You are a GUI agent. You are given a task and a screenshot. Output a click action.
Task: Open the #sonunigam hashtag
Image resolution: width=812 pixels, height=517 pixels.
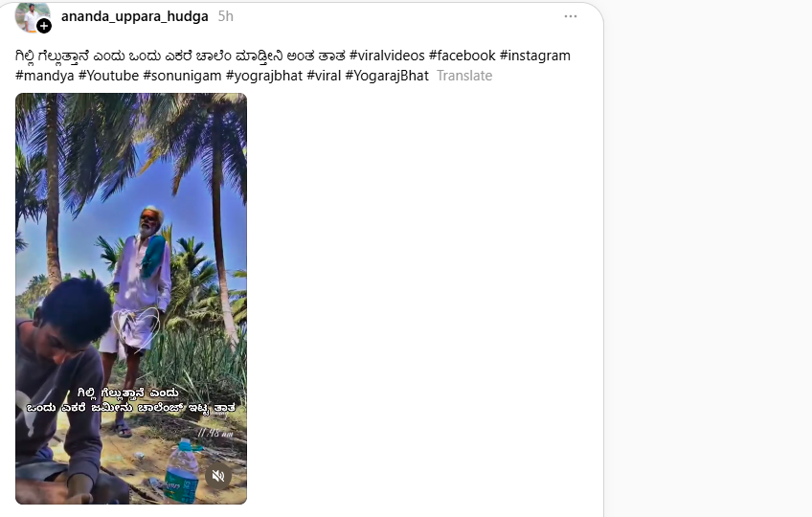click(182, 76)
